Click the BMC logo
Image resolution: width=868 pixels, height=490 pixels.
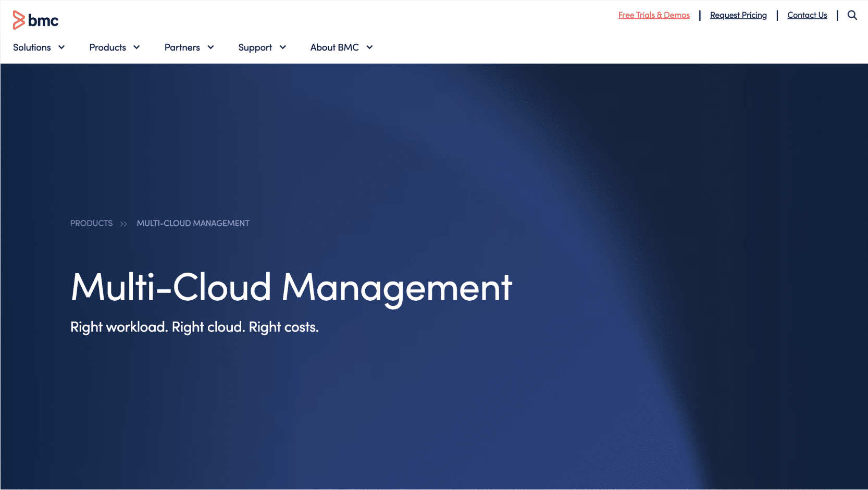[35, 19]
